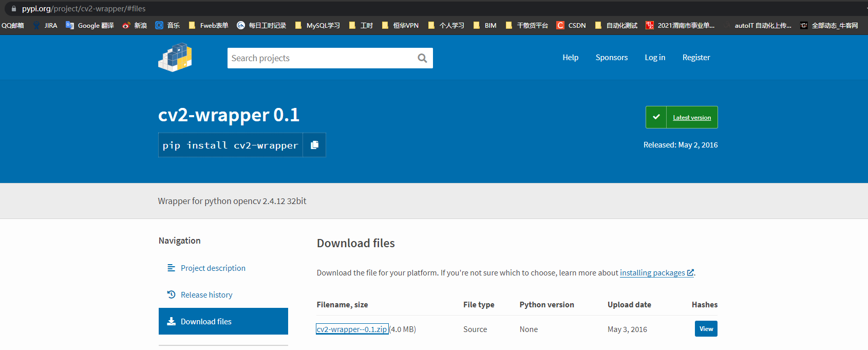Click the Project description list icon
Image resolution: width=868 pixels, height=350 pixels.
[x=171, y=268]
